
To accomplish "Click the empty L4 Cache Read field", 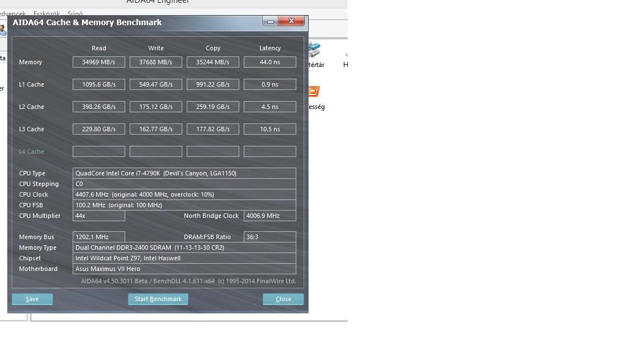I will (x=98, y=151).
